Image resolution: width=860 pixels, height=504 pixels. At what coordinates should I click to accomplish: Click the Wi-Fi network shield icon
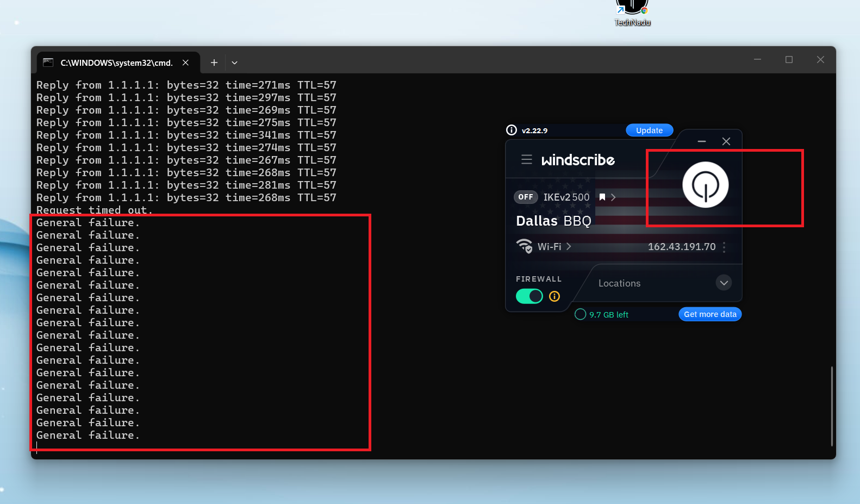tap(524, 246)
